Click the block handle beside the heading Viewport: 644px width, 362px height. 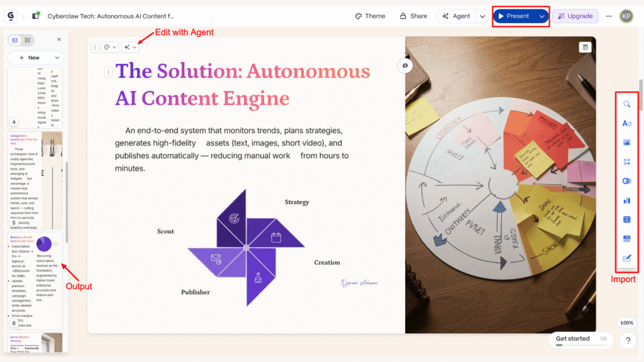click(x=108, y=72)
